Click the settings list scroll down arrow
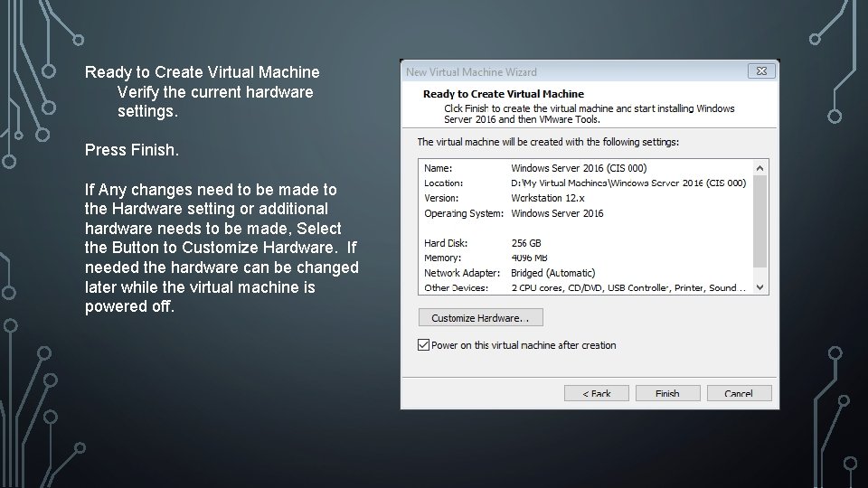Viewport: 868px width, 488px height. click(x=760, y=287)
